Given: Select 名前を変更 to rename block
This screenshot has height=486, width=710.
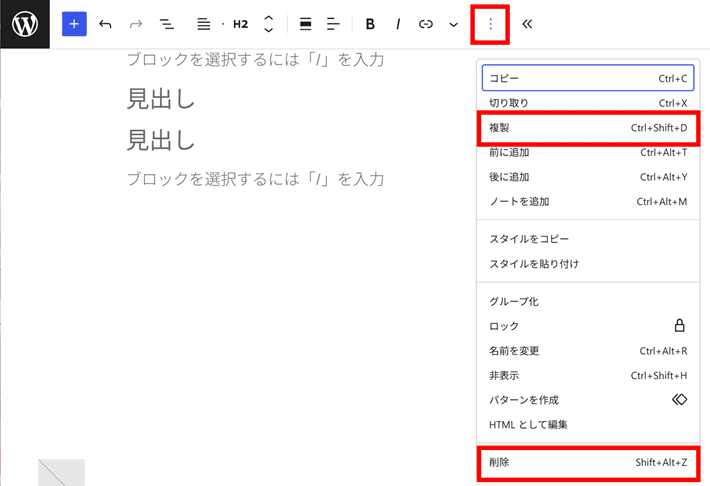Looking at the screenshot, I should pyautogui.click(x=588, y=351).
